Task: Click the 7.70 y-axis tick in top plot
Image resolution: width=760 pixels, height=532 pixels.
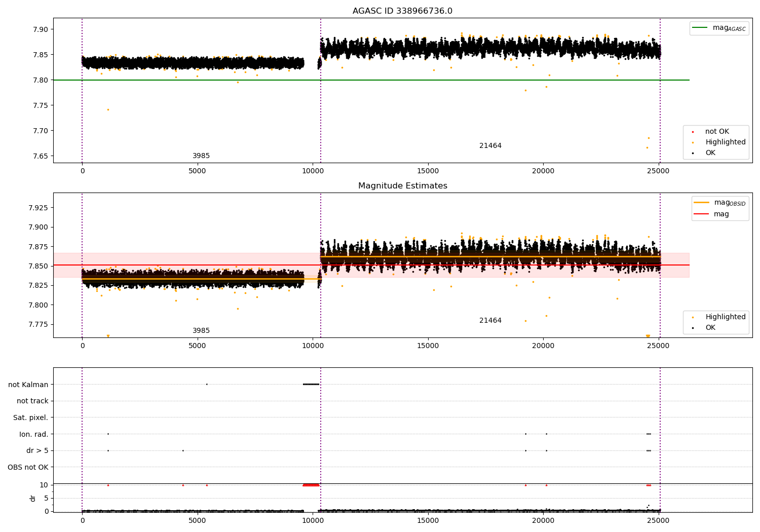Action: coord(41,131)
